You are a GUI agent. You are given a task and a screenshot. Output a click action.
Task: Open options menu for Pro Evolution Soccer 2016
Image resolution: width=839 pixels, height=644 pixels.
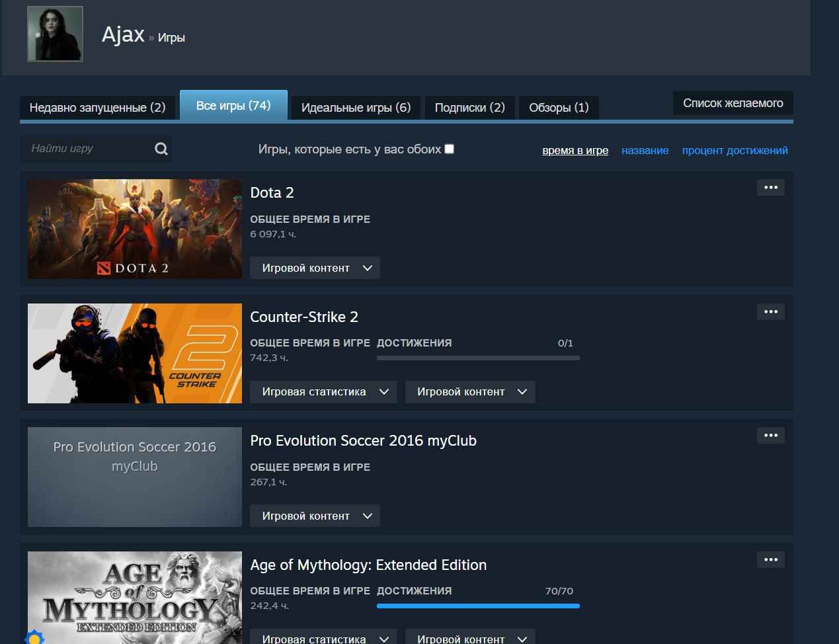coord(770,436)
